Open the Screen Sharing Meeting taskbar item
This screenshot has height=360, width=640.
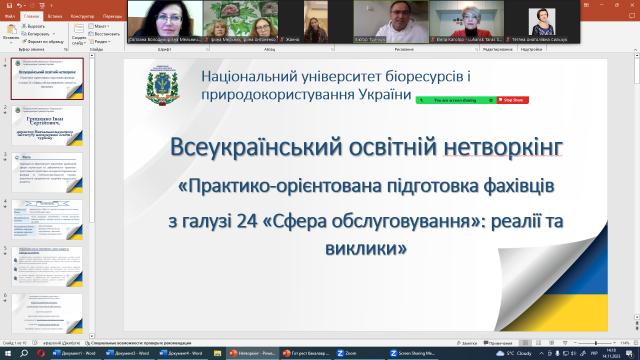pos(412,353)
